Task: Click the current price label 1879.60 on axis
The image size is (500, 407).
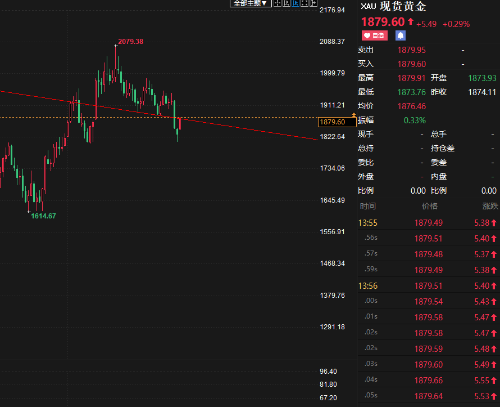Action: click(337, 122)
